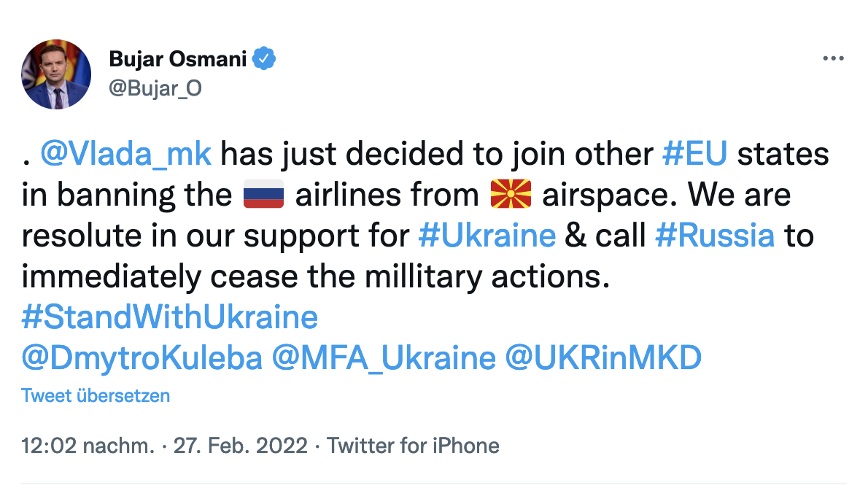This screenshot has height=496, width=868.
Task: Visit the @DmytroKuleba profile mention
Action: [x=142, y=358]
